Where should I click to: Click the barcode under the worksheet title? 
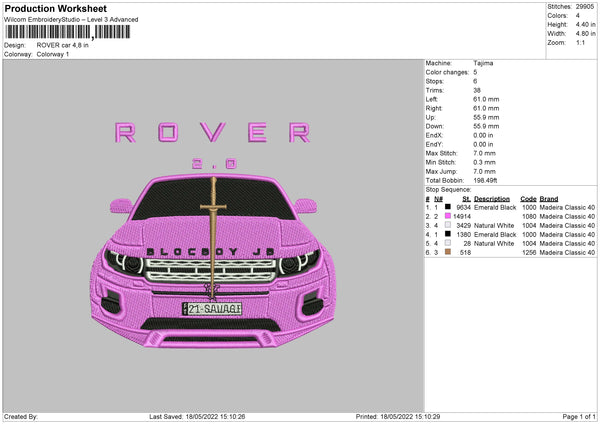pyautogui.click(x=67, y=32)
